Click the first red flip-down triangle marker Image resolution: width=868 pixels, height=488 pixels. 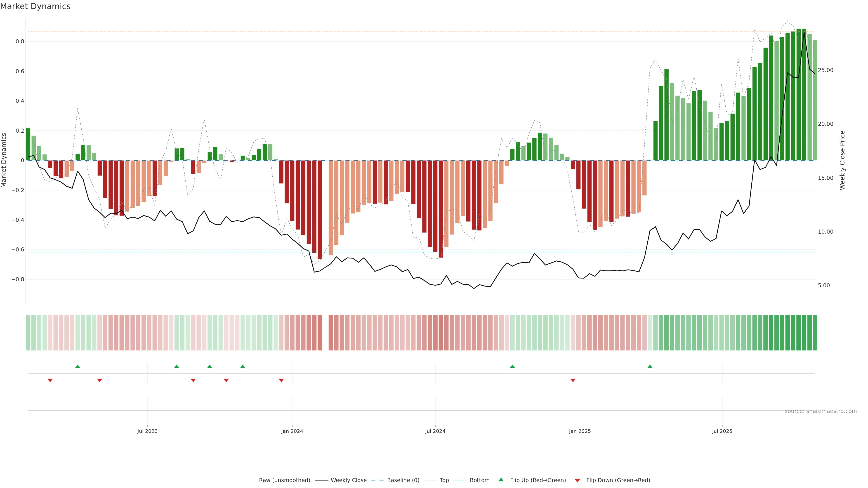coord(50,380)
